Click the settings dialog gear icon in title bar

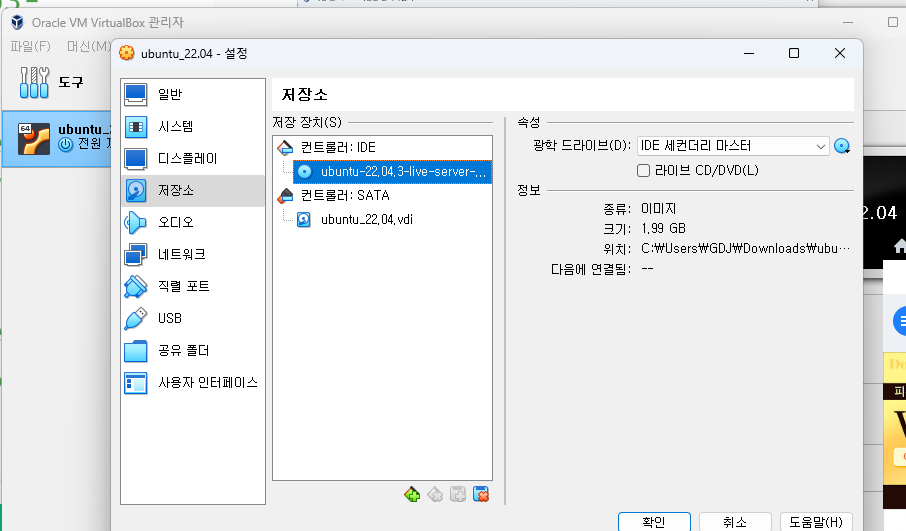click(127, 53)
